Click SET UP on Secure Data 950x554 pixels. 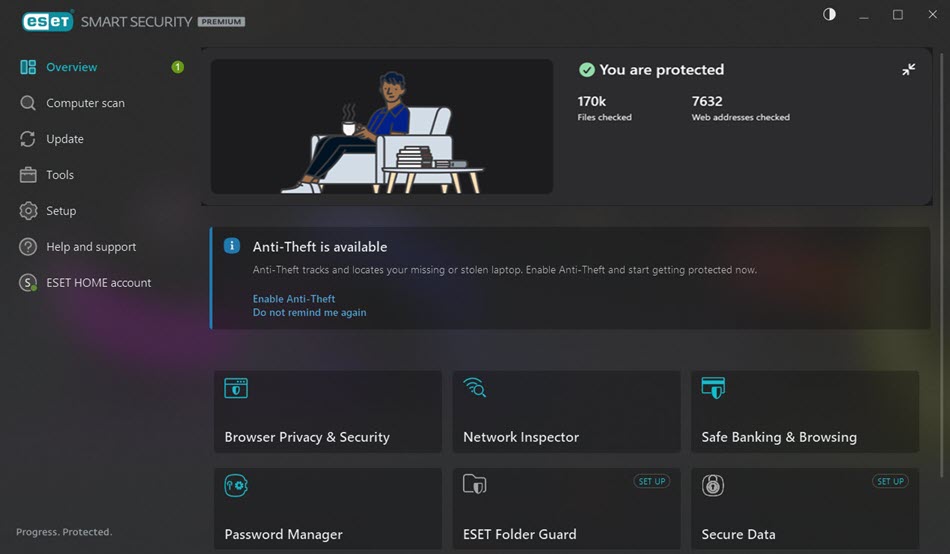pos(890,481)
